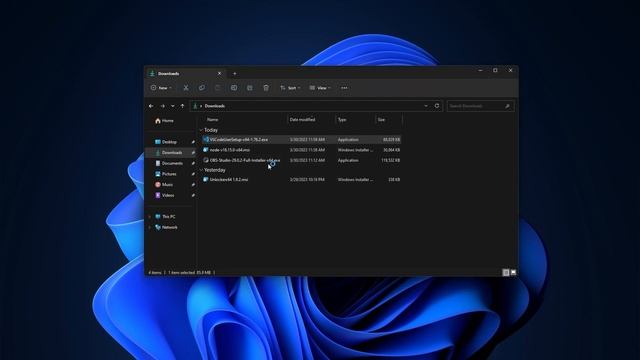
Task: Select the Unlocker msi file
Action: tap(301, 180)
